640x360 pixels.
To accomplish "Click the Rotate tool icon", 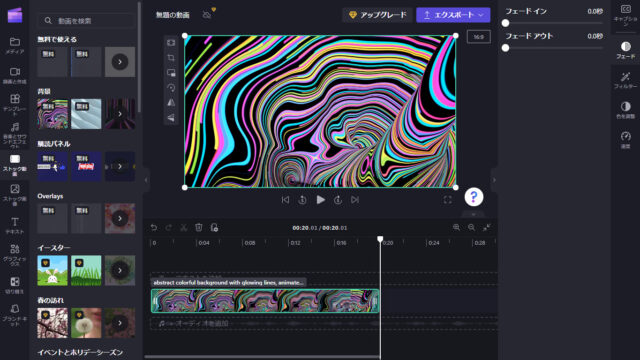I will [171, 88].
